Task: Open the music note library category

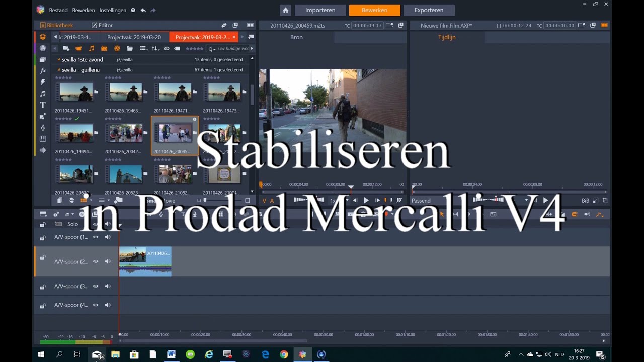Action: pos(43,94)
